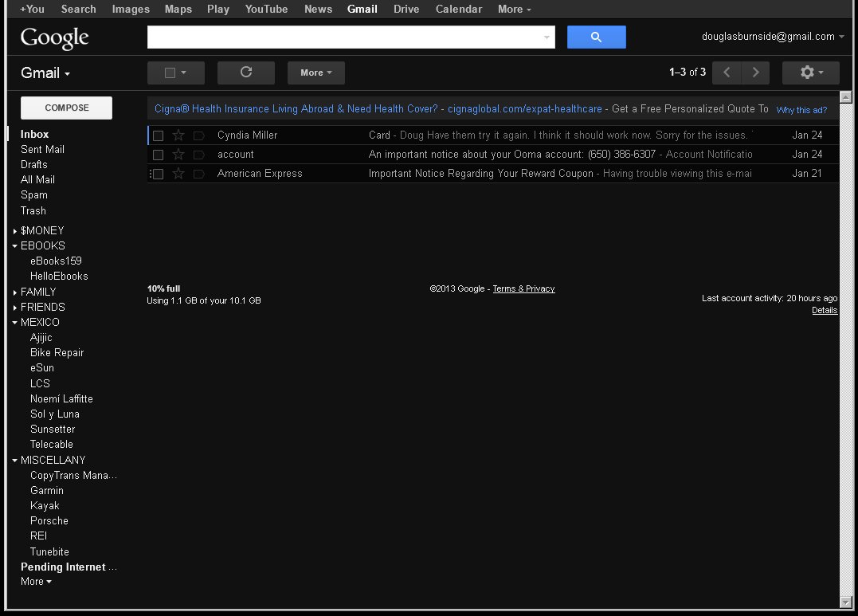Collapse the EBOOKS label

(x=15, y=246)
